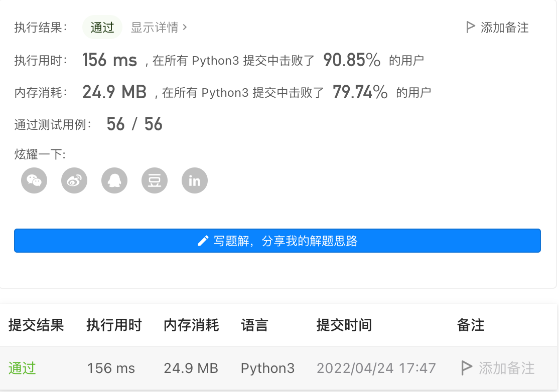Click the 通过 status badge
The width and height of the screenshot is (559, 392).
[102, 27]
